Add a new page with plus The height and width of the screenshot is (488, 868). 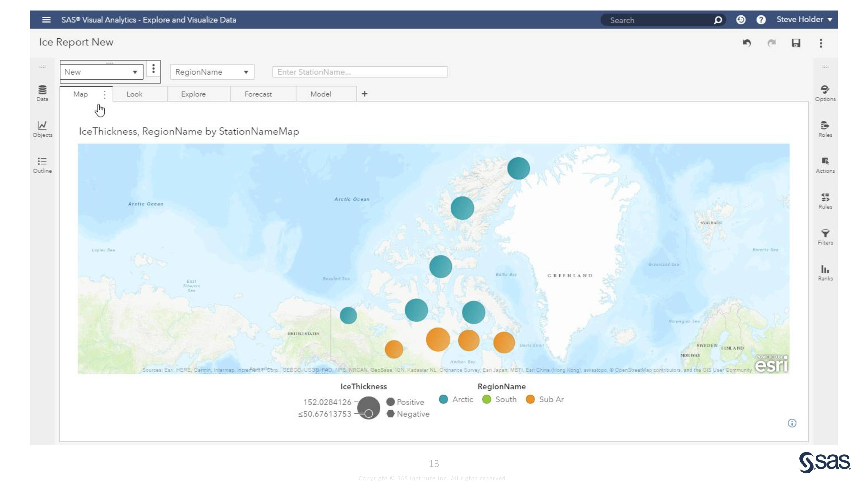pyautogui.click(x=364, y=94)
